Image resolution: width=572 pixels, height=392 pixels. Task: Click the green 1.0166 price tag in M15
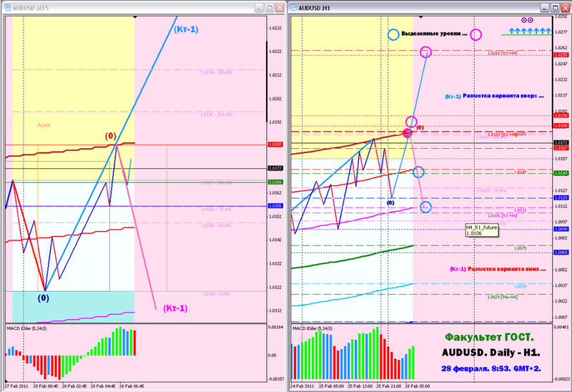275,182
